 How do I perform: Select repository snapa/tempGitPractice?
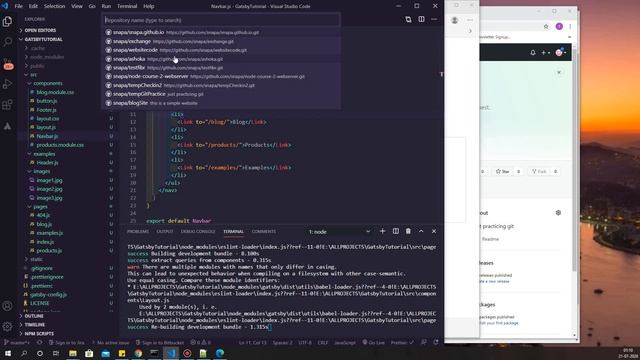(221, 94)
